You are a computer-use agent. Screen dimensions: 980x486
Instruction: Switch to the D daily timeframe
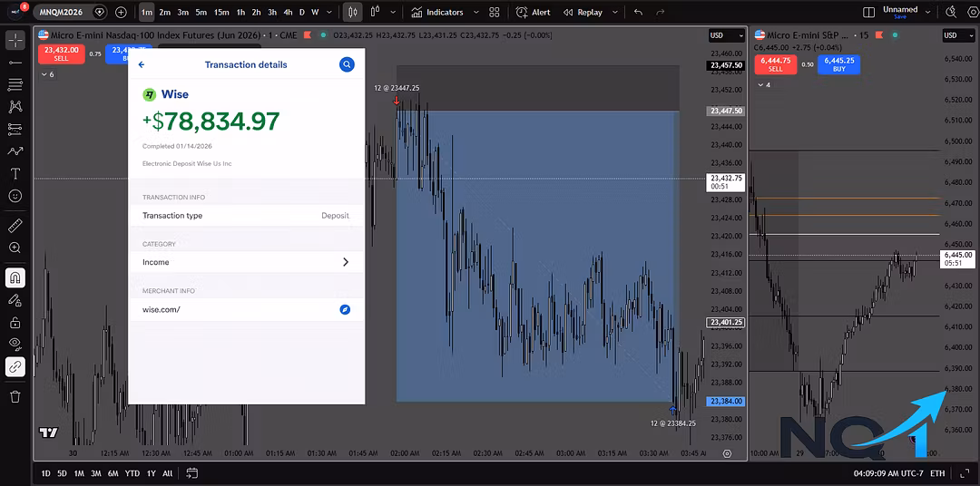[302, 12]
